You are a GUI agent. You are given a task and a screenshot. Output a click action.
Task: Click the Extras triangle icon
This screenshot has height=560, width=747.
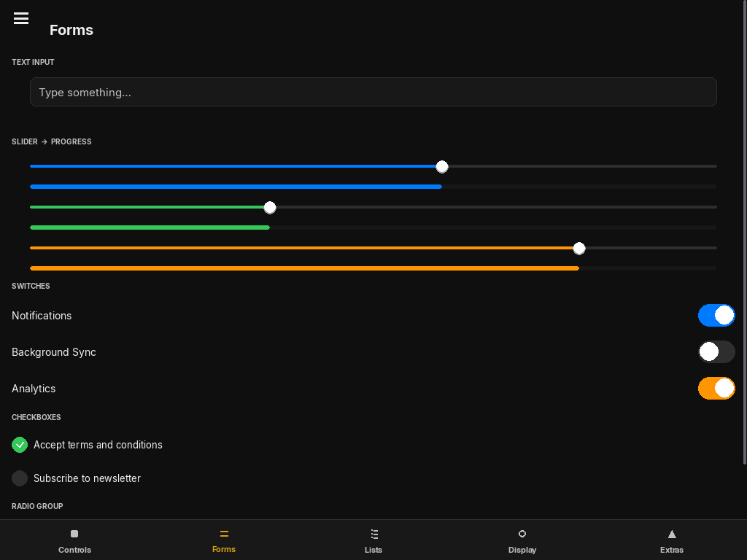[672, 534]
